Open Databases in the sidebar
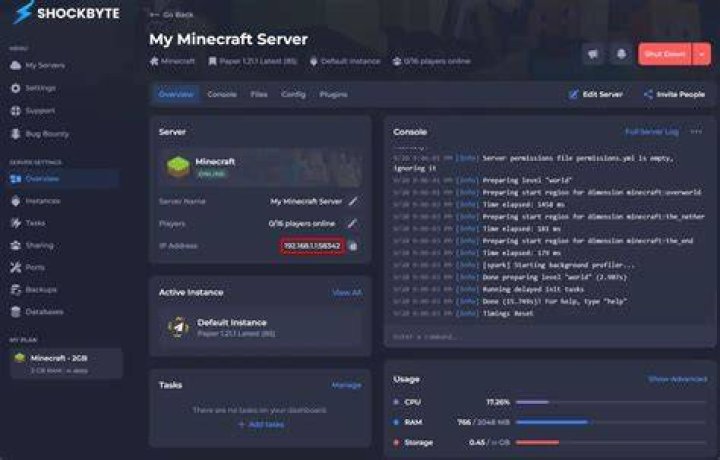Image resolution: width=720 pixels, height=460 pixels. [36, 312]
